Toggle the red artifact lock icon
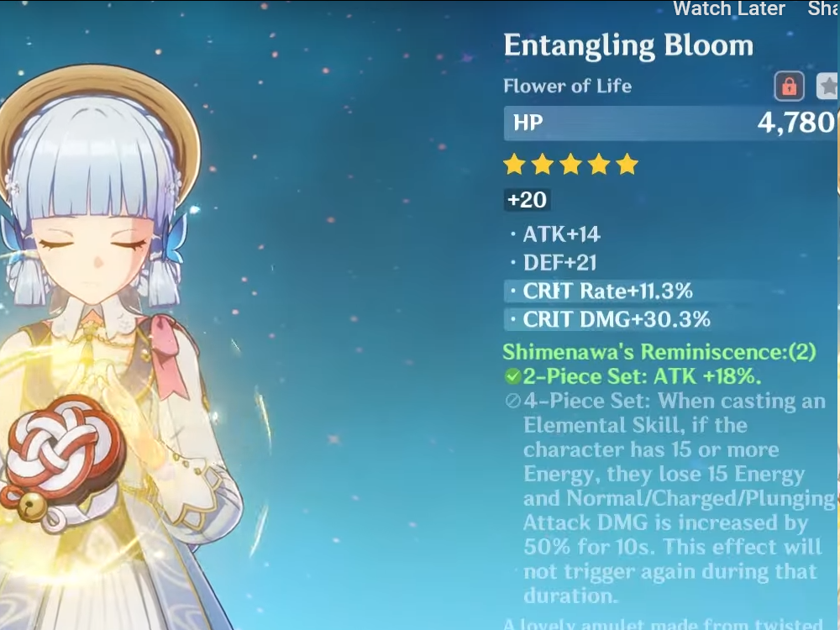Screen dimensions: 840x630 tap(789, 86)
